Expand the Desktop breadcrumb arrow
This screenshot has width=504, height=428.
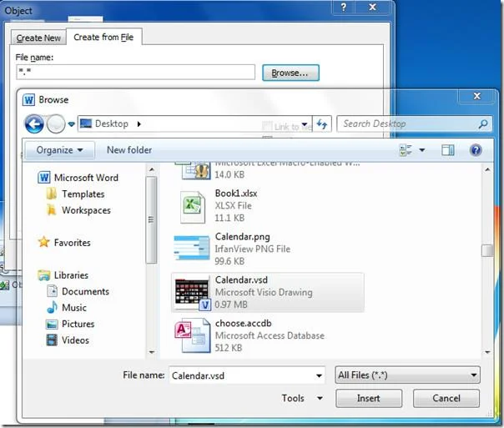(139, 123)
